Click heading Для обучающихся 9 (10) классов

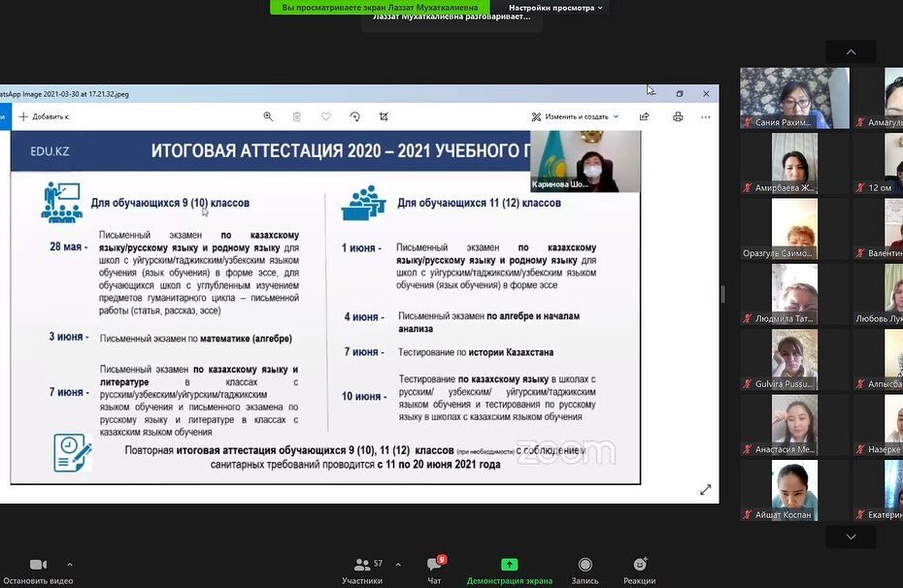pyautogui.click(x=170, y=203)
